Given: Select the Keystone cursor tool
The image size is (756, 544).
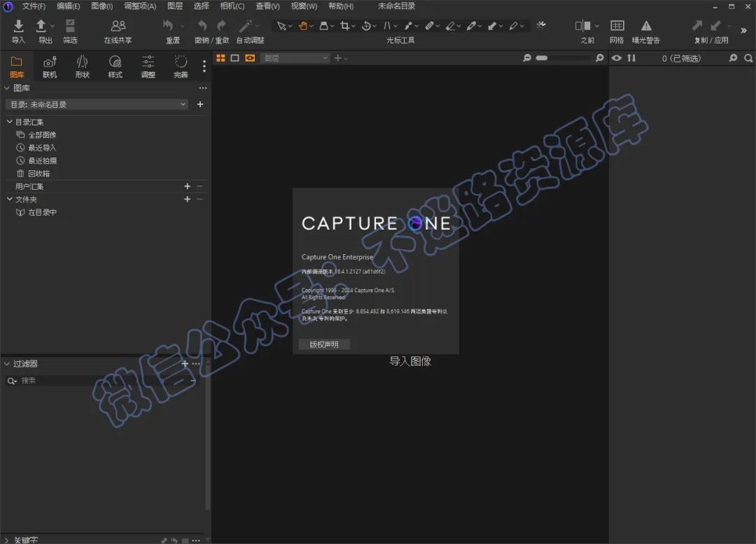Looking at the screenshot, I should click(387, 26).
